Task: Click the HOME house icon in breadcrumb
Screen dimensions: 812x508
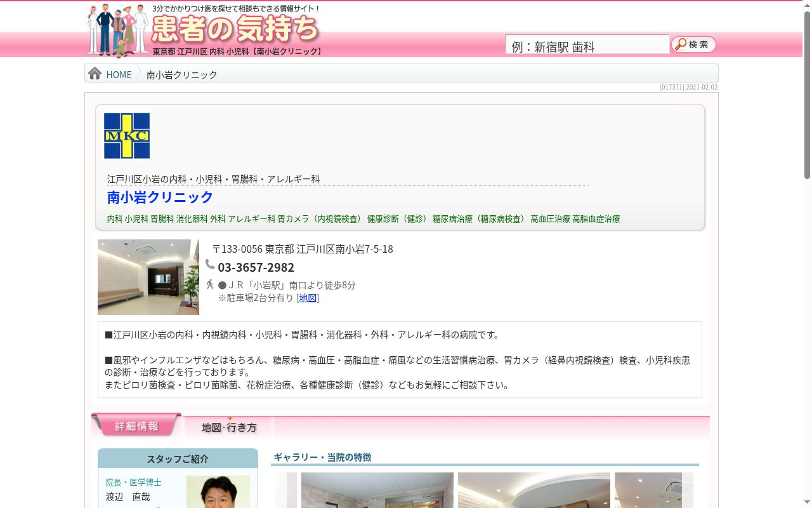Action: coord(95,74)
